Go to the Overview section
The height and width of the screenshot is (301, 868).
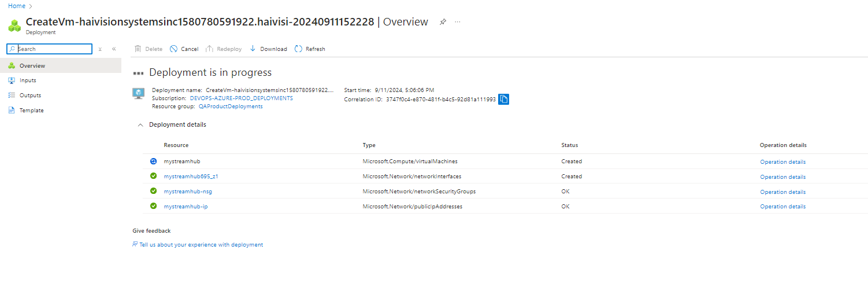[x=32, y=66]
